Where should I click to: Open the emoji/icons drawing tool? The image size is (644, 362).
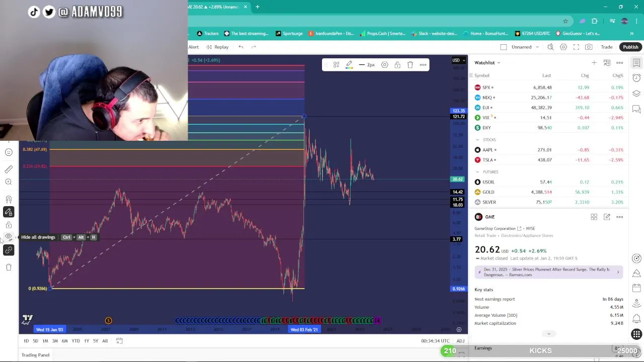click(x=9, y=152)
